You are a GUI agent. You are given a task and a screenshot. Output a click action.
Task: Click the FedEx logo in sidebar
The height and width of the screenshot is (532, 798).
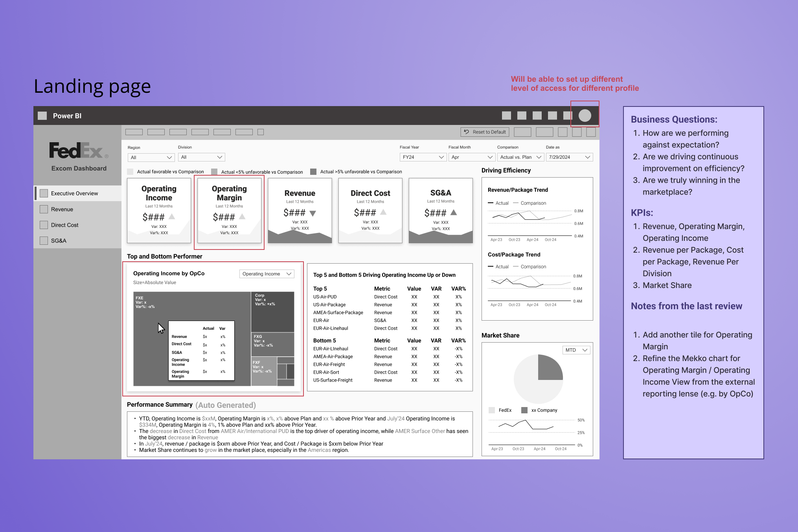tap(78, 150)
